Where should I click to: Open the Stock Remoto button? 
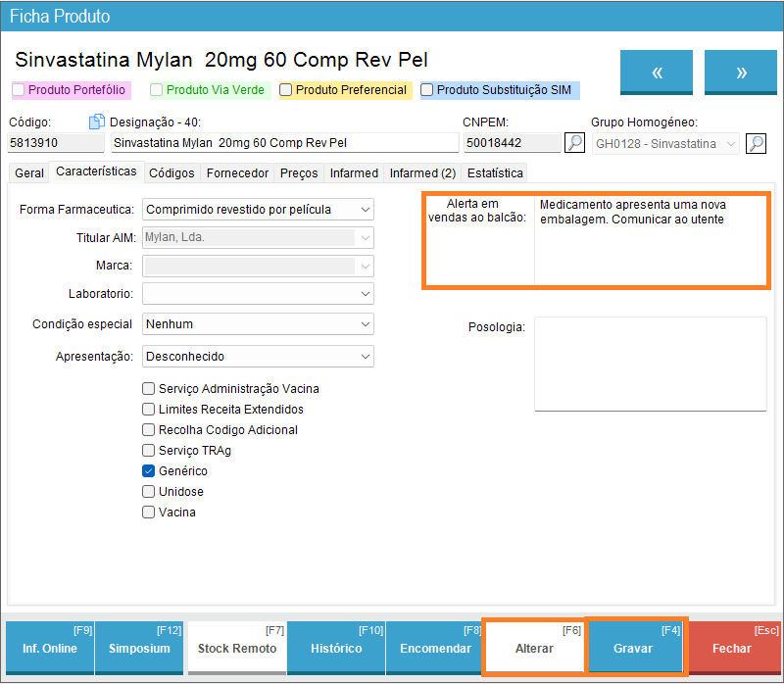pyautogui.click(x=237, y=648)
